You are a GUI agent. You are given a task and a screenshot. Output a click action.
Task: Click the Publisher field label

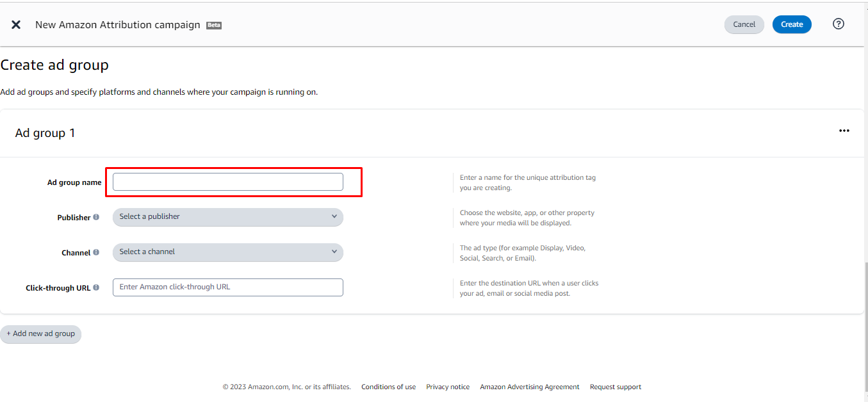pyautogui.click(x=74, y=218)
